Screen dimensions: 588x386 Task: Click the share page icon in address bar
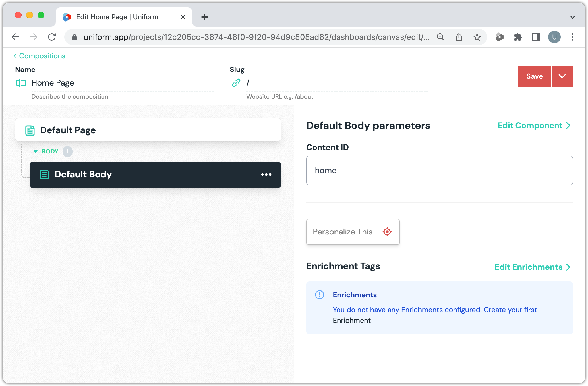pos(459,37)
